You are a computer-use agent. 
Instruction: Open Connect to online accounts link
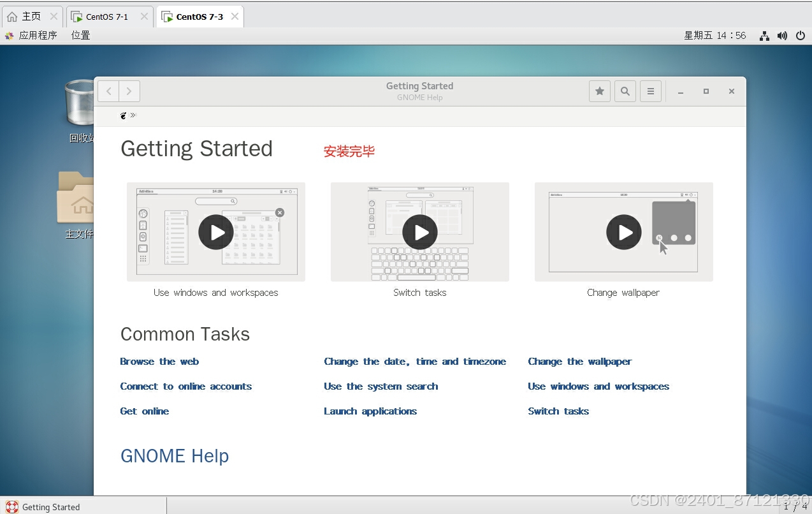tap(185, 386)
